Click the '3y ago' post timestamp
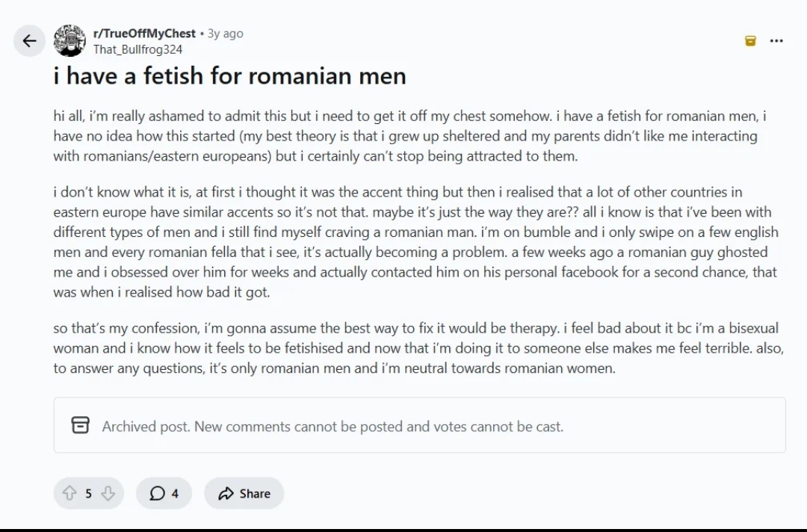Viewport: 807px width, 532px height. tap(225, 34)
